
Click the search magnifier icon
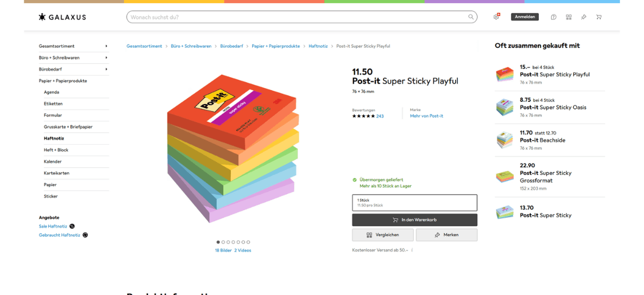(471, 17)
